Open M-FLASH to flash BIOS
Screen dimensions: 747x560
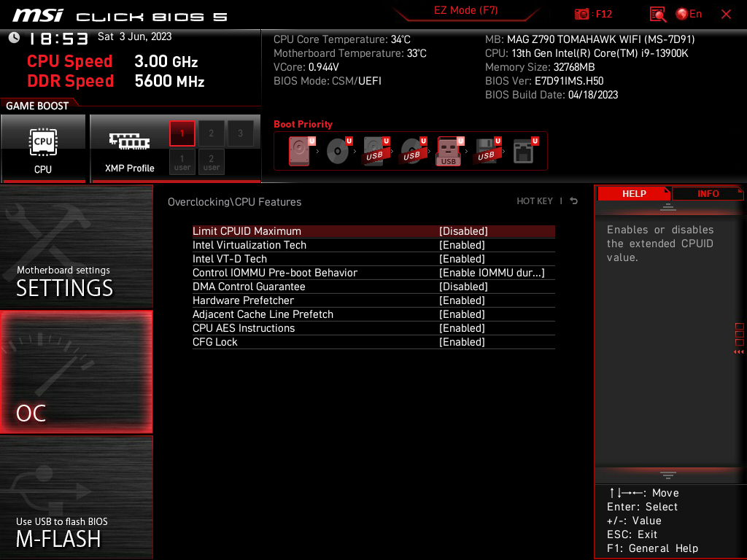pos(76,497)
